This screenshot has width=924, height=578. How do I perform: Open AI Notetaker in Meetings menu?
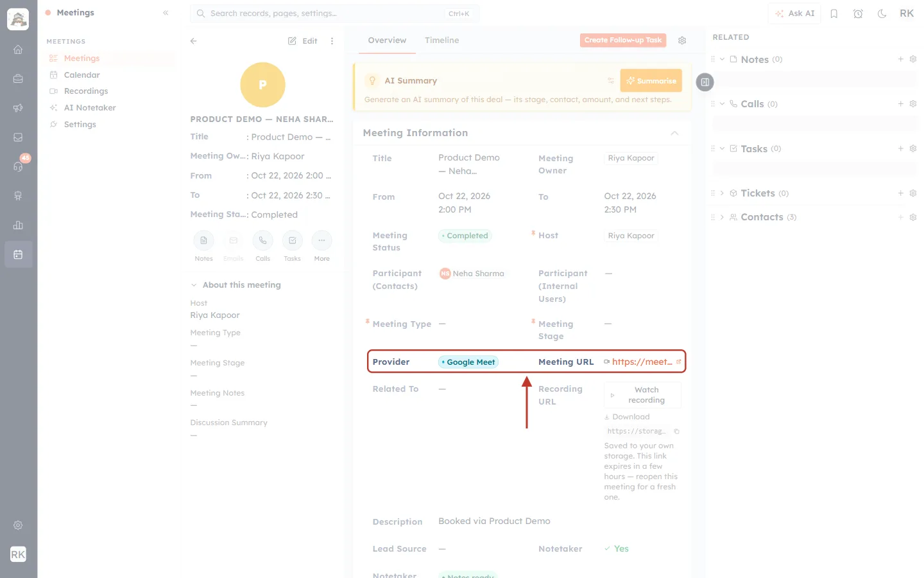(90, 108)
